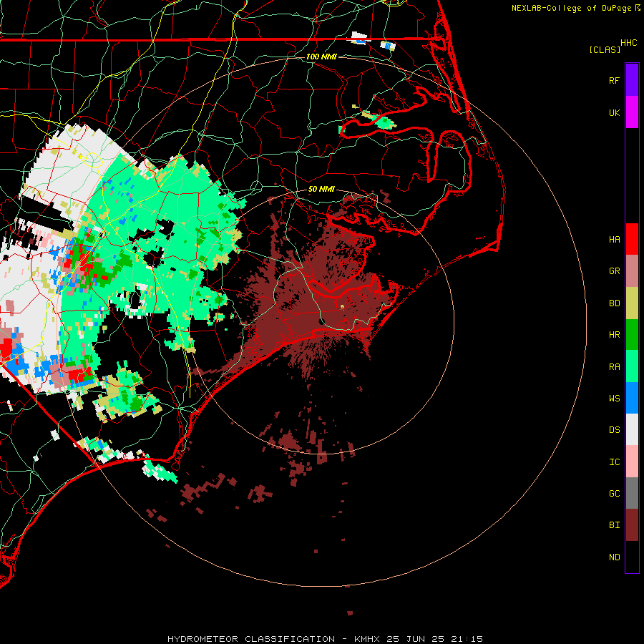Click the "UK" legend label
The width and height of the screenshot is (644, 644).
(x=614, y=112)
